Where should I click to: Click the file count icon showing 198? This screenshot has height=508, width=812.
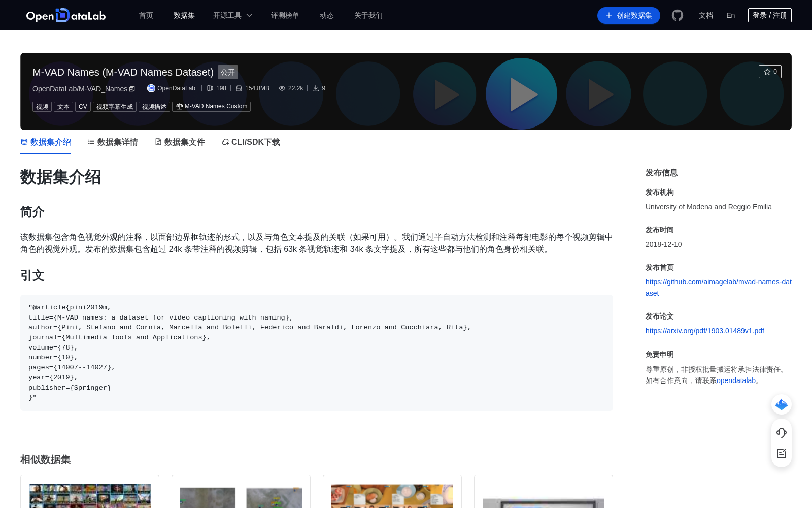pos(210,88)
